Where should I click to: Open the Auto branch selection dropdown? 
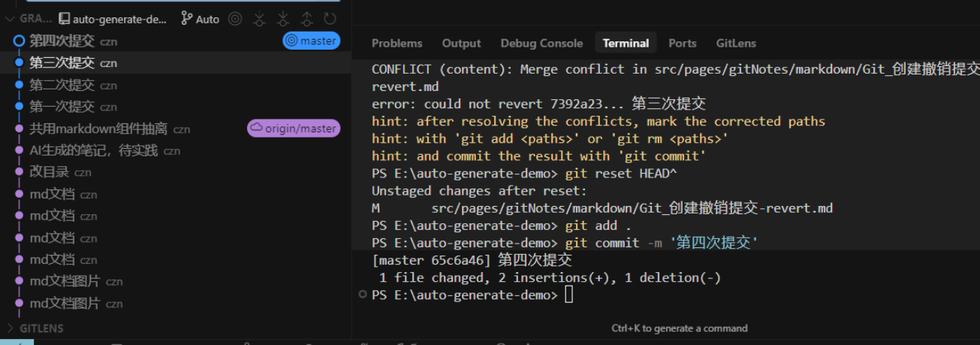click(x=207, y=19)
